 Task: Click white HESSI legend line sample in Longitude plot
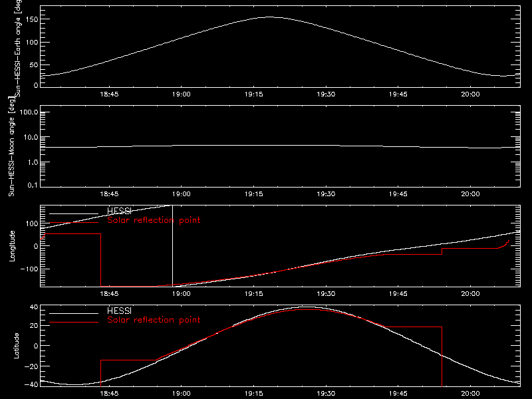coord(74,213)
